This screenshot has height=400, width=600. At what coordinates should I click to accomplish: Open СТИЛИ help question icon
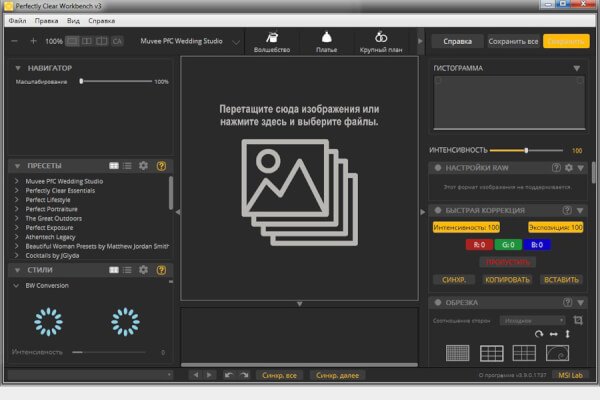click(161, 270)
